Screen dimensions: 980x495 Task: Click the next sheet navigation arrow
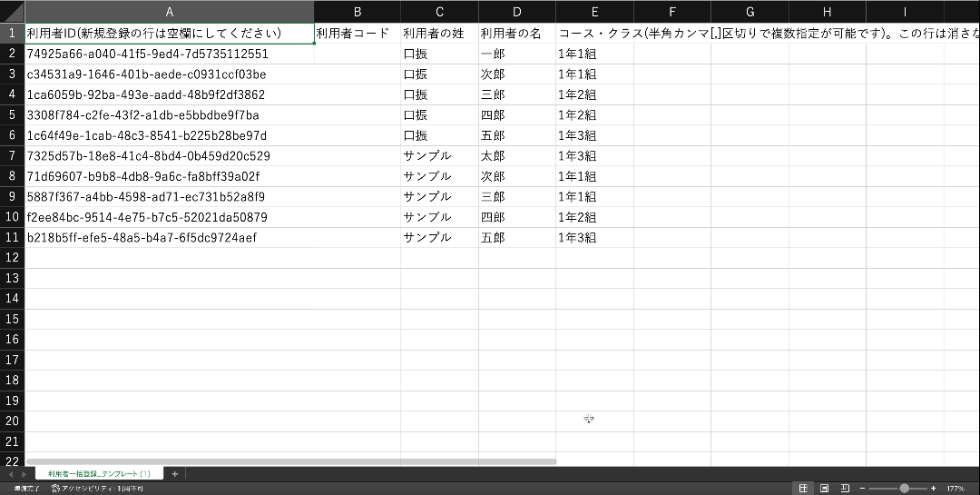(25, 474)
